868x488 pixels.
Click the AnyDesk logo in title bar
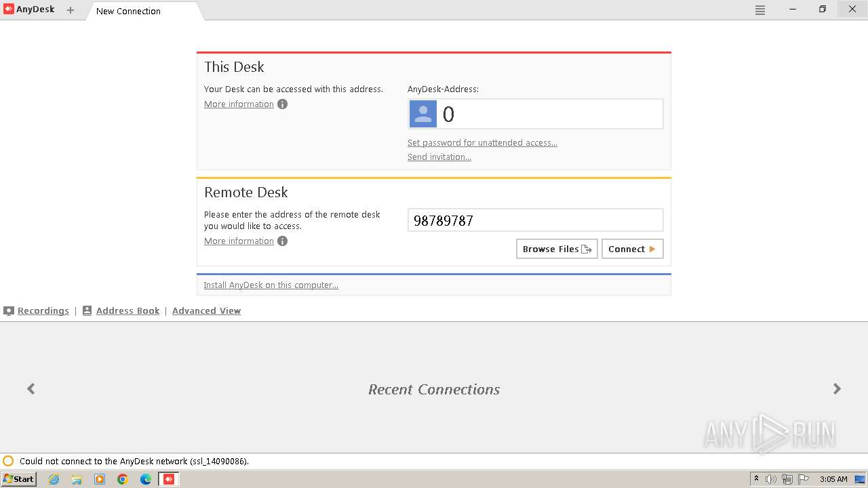tap(9, 9)
